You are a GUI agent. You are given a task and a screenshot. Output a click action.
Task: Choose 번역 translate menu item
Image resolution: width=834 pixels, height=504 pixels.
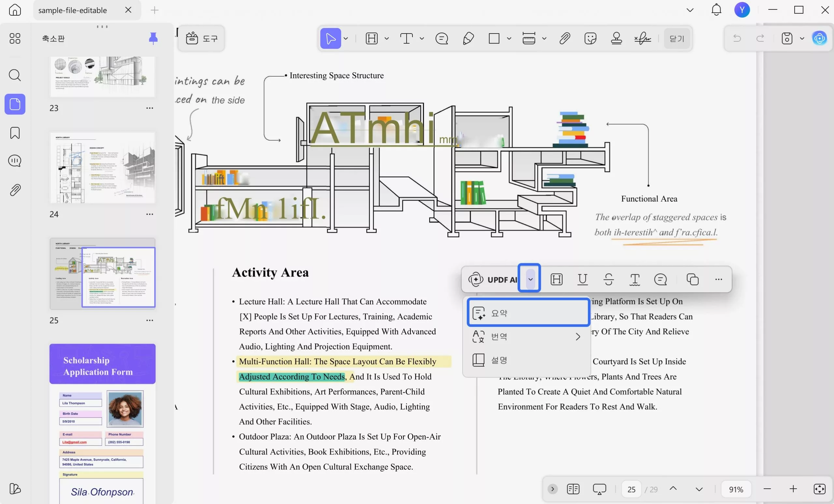527,336
